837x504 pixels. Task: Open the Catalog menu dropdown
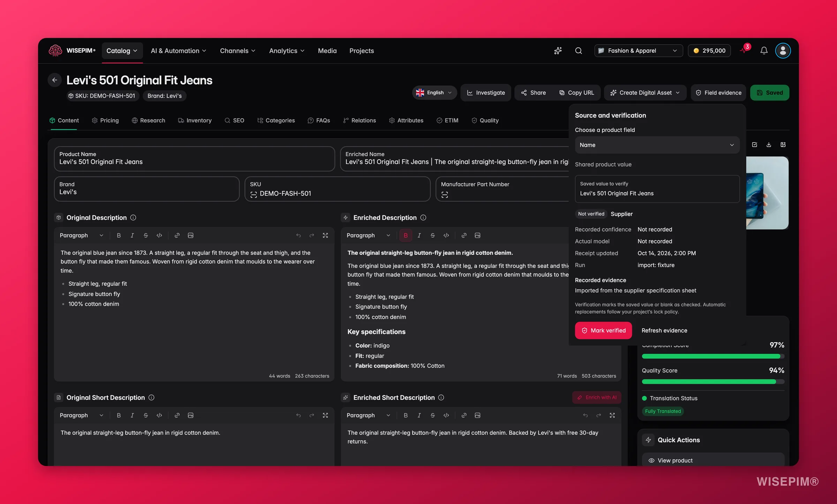[122, 51]
